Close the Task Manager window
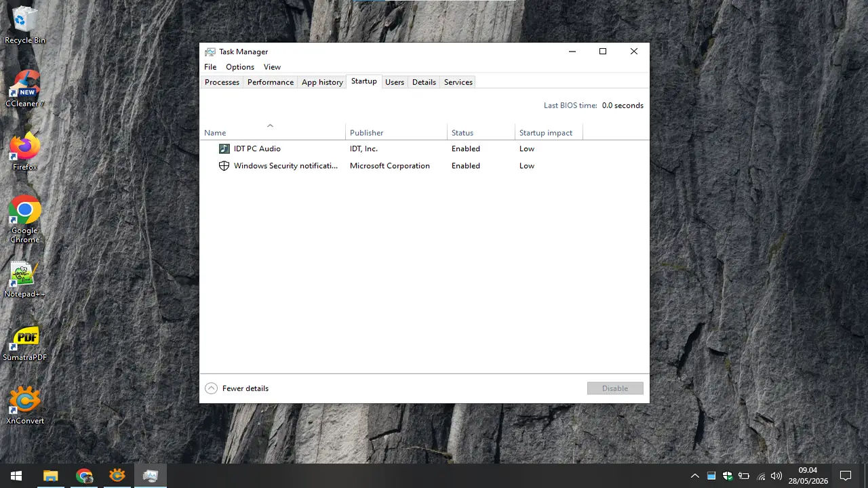Image resolution: width=868 pixels, height=488 pixels. 634,52
